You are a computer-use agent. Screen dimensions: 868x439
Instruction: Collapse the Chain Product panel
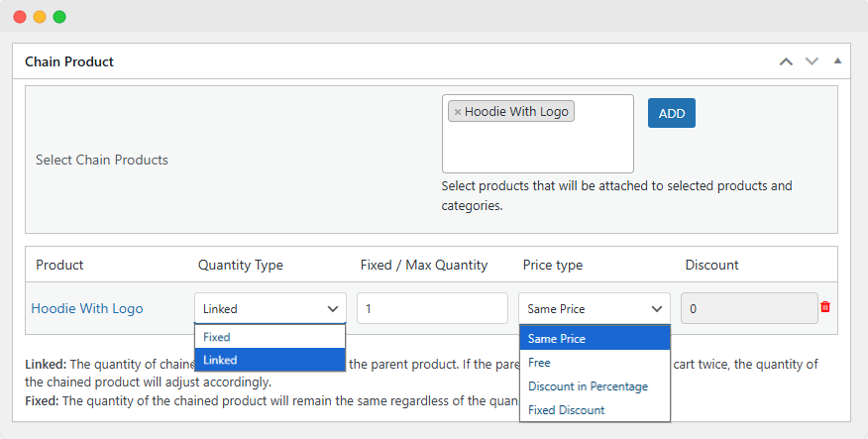coord(837,61)
